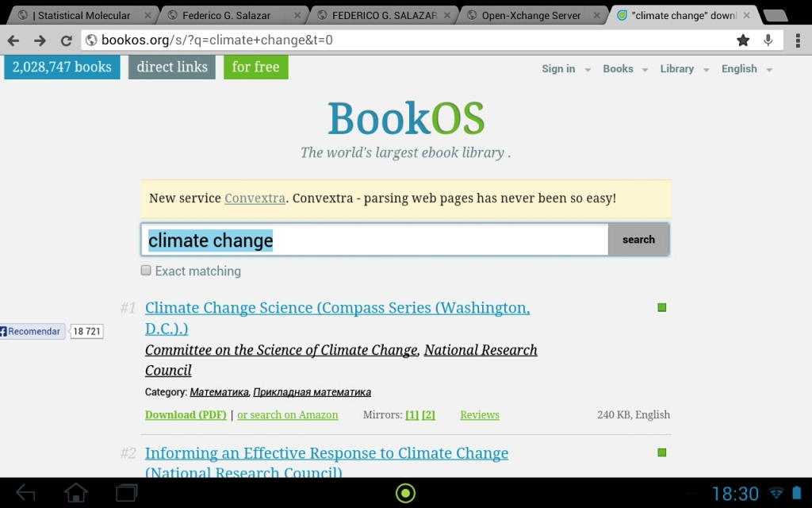812x508 pixels.
Task: Click the browser back arrow icon
Action: pos(13,40)
